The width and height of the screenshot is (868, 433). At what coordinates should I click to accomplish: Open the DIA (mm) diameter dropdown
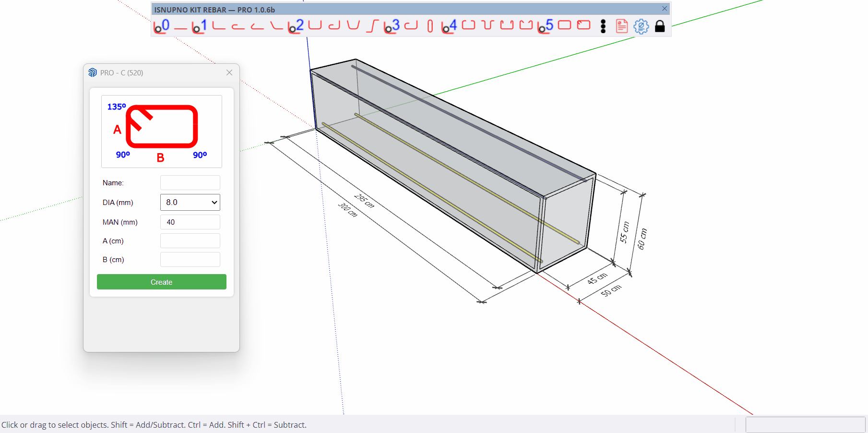(x=190, y=203)
